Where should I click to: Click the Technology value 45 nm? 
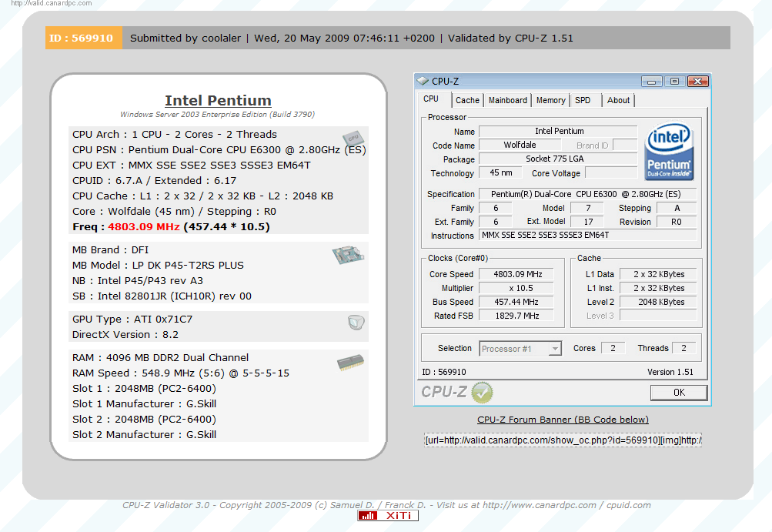pyautogui.click(x=501, y=172)
